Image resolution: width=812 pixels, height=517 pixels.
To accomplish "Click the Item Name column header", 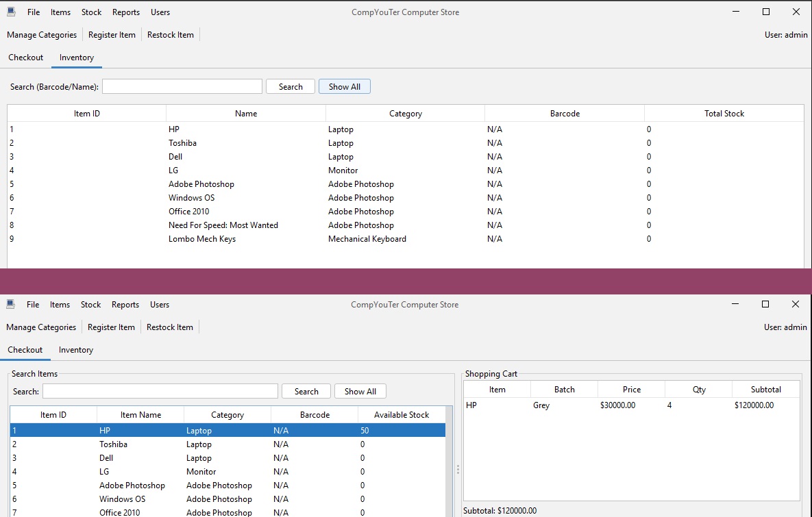I will (140, 415).
